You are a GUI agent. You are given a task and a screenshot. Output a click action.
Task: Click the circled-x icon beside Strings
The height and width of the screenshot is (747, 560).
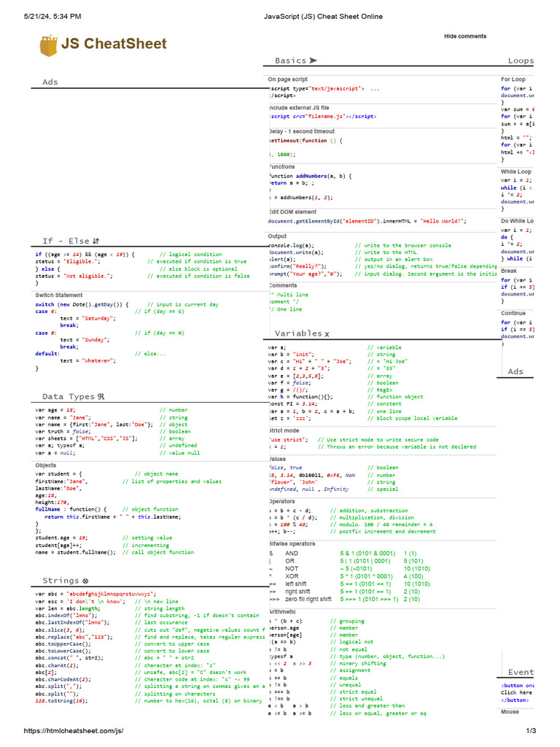(85, 581)
